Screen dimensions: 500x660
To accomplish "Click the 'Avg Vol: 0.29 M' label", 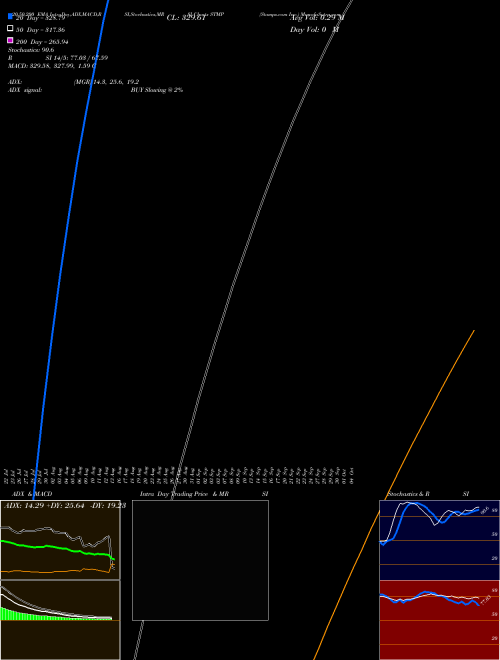I will click(317, 18).
